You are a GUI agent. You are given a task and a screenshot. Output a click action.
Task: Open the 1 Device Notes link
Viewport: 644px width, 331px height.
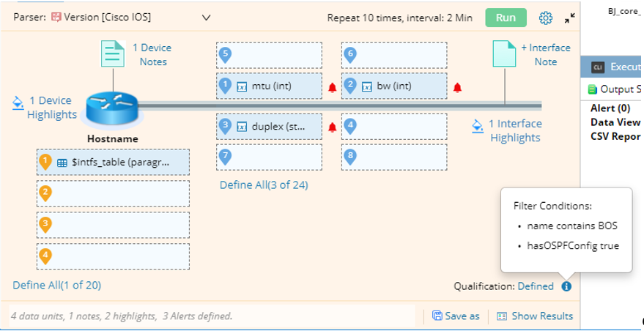click(x=152, y=55)
